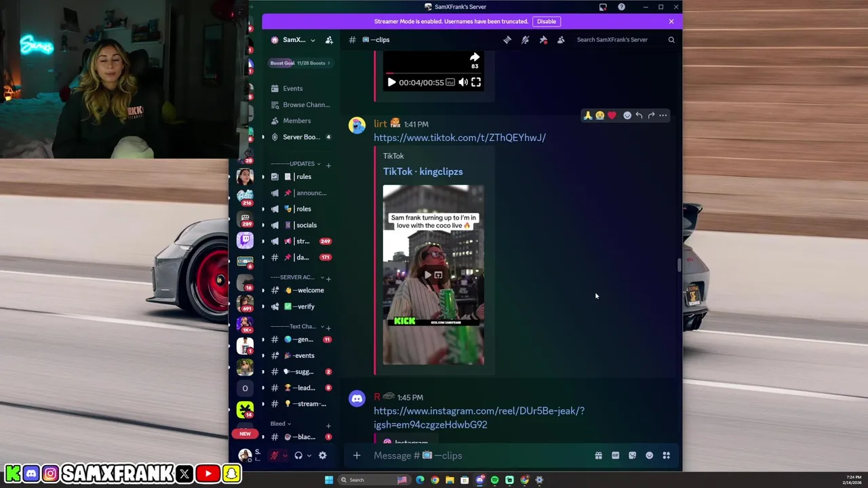Viewport: 868px width, 488px height.
Task: Collapse the UPDATES category
Action: click(296, 164)
